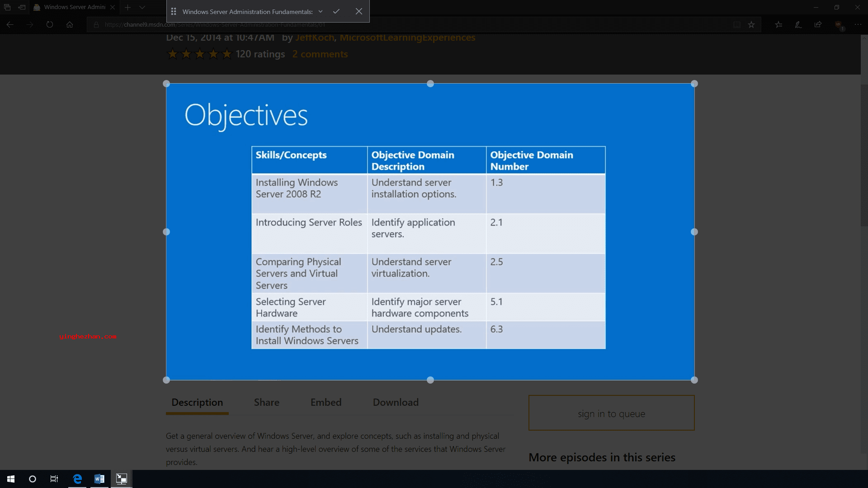Expand the tab preview chevron

point(142,7)
